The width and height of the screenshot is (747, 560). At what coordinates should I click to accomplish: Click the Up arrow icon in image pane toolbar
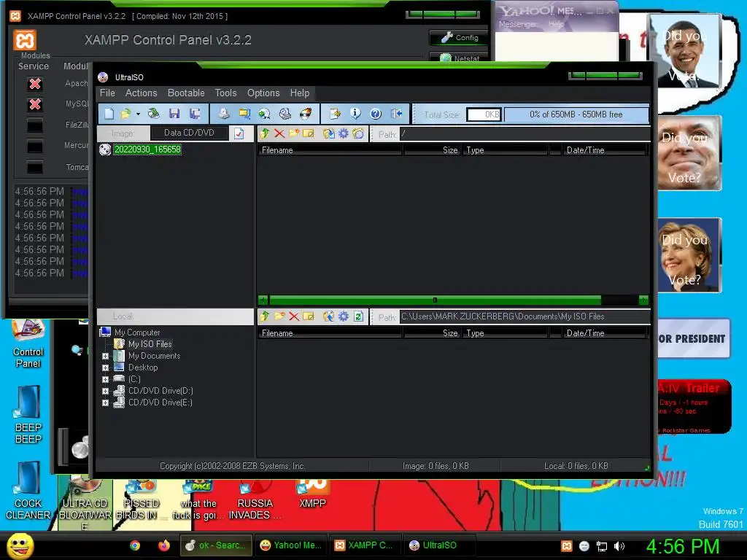click(x=265, y=134)
